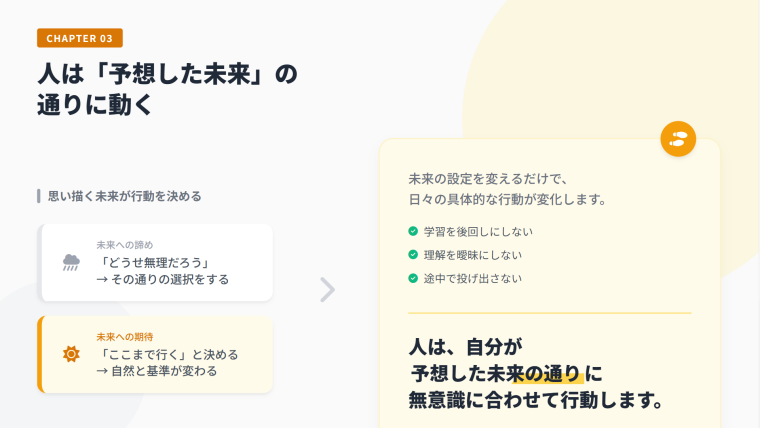Click the orange left border of 未来への期待 card

point(40,354)
